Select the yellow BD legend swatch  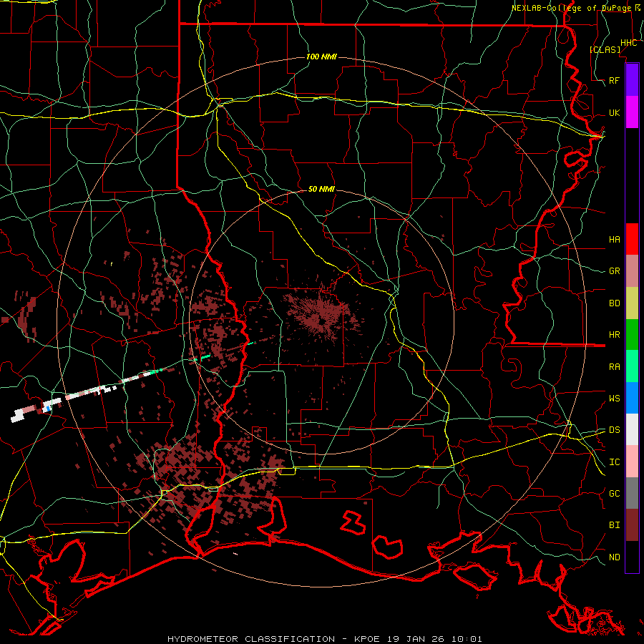(632, 303)
